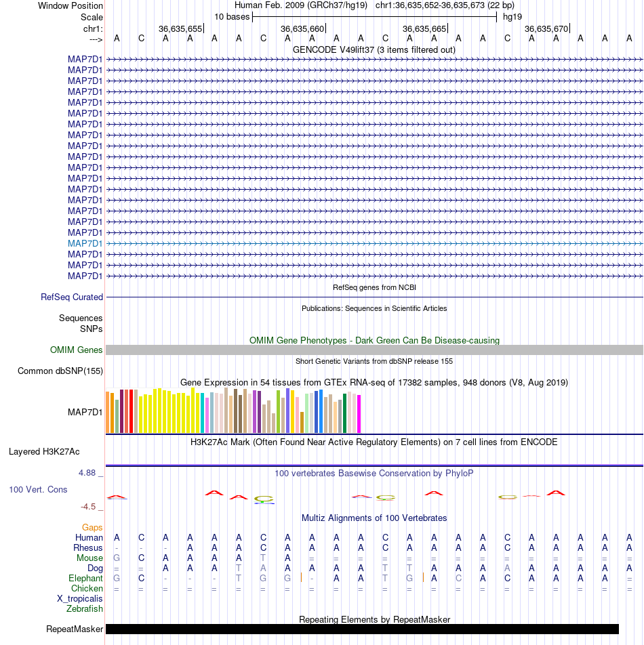Click the 'hg19' text after the scale bar

point(512,17)
